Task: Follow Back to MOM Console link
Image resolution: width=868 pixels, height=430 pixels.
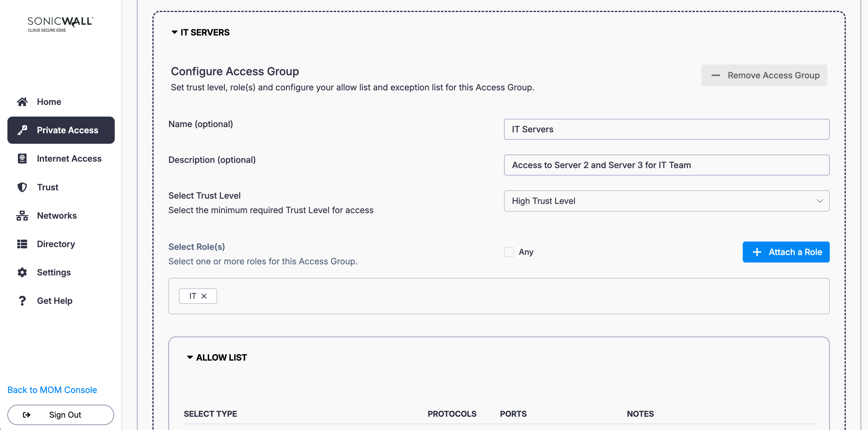Action: point(52,390)
